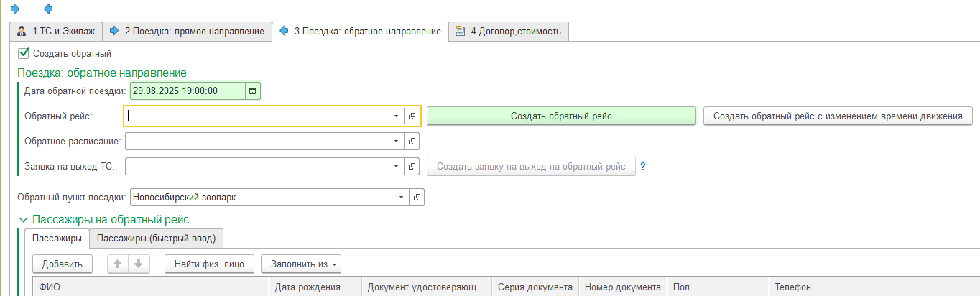Click into the Заявка на выход ТС field
The width and height of the screenshot is (980, 296).
point(256,167)
